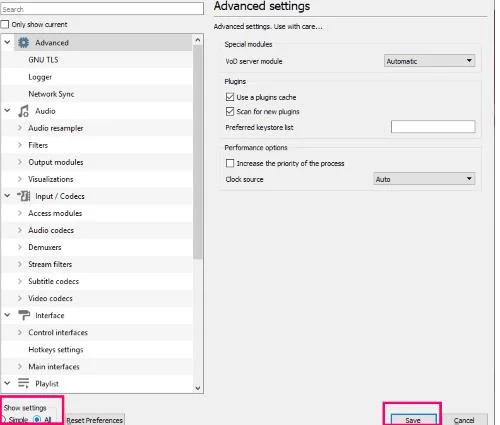Click the Save button

click(x=413, y=420)
